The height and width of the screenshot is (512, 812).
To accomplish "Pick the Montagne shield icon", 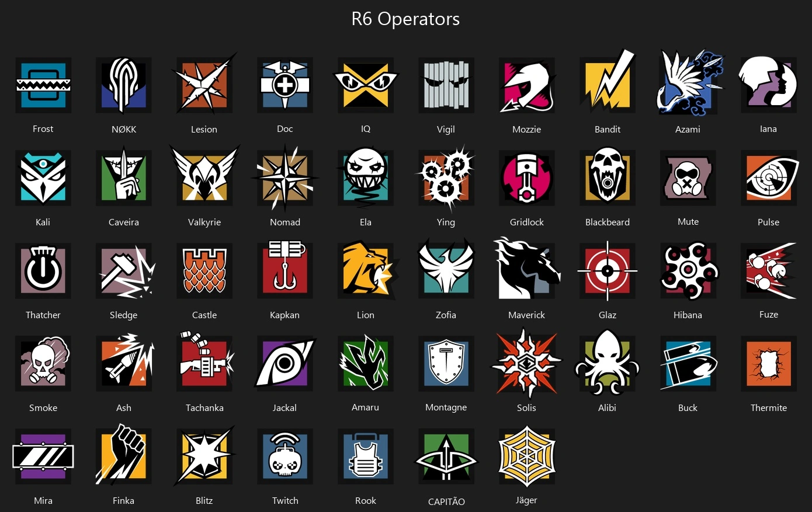I will point(446,363).
